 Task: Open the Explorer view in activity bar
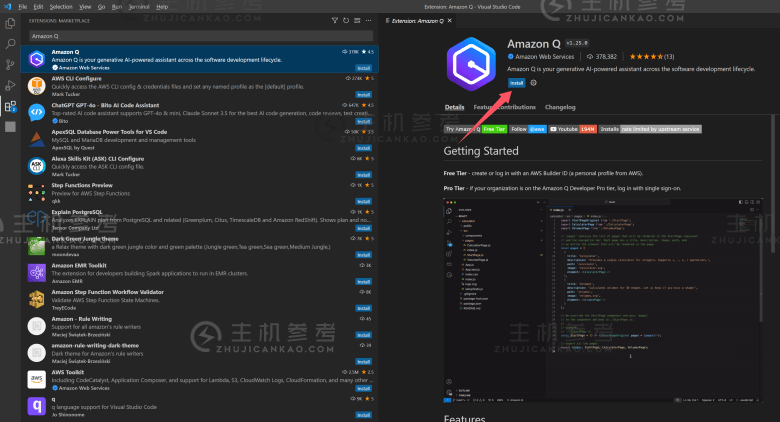[x=10, y=23]
